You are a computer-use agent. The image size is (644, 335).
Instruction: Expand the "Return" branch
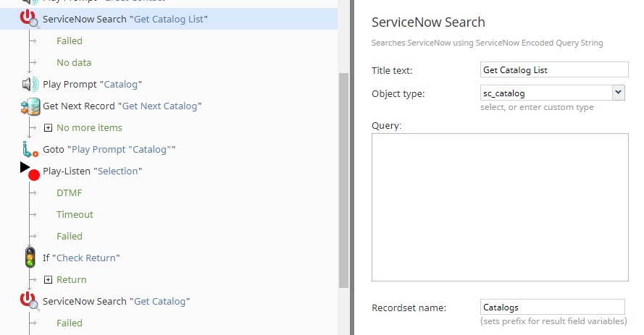pyautogui.click(x=48, y=279)
